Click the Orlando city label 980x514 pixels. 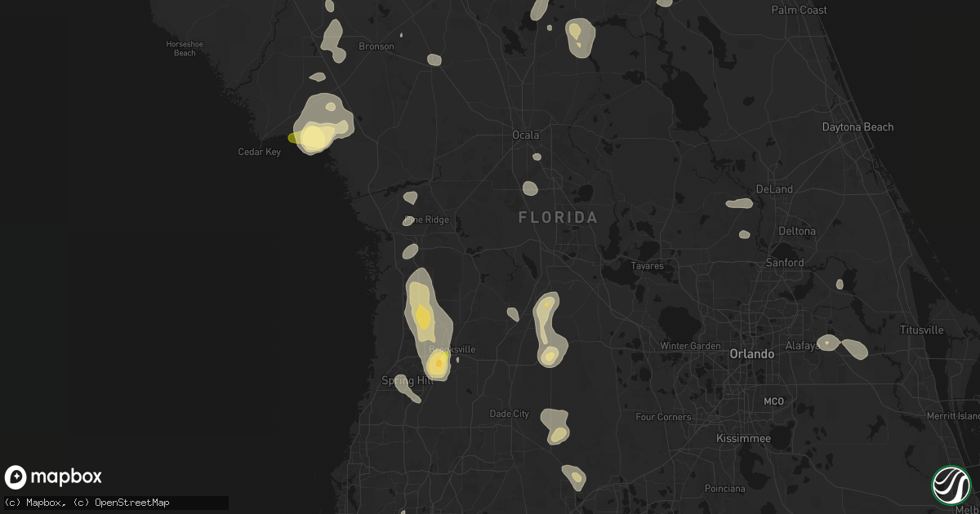751,354
